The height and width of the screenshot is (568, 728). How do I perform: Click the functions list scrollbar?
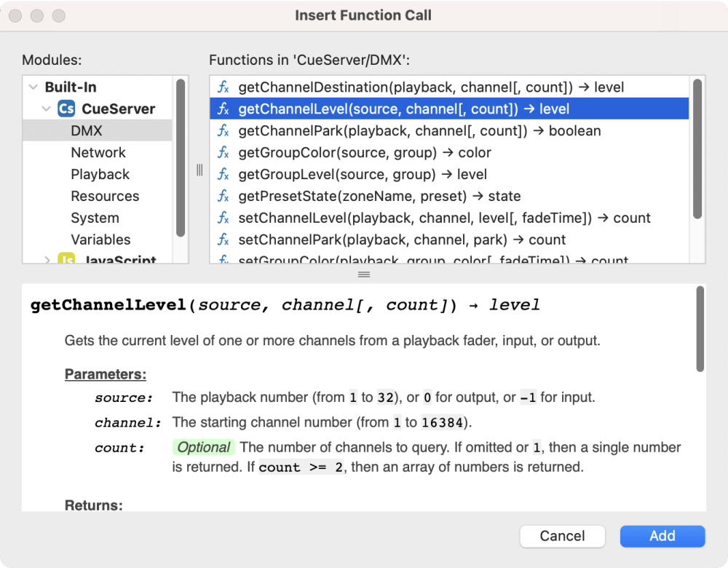(x=697, y=149)
